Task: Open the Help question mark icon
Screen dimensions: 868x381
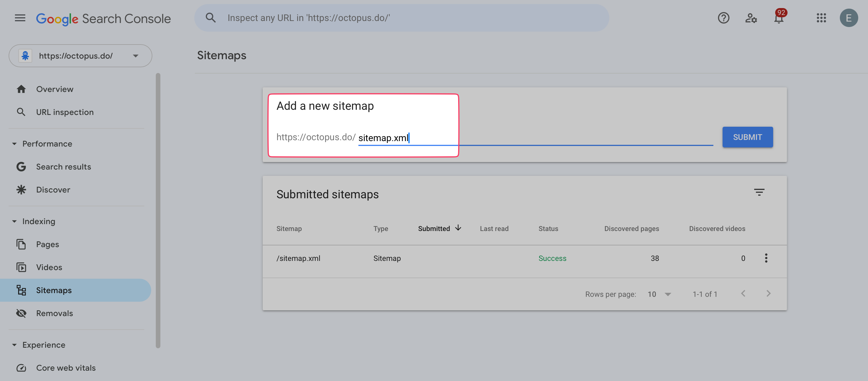Action: pos(723,18)
